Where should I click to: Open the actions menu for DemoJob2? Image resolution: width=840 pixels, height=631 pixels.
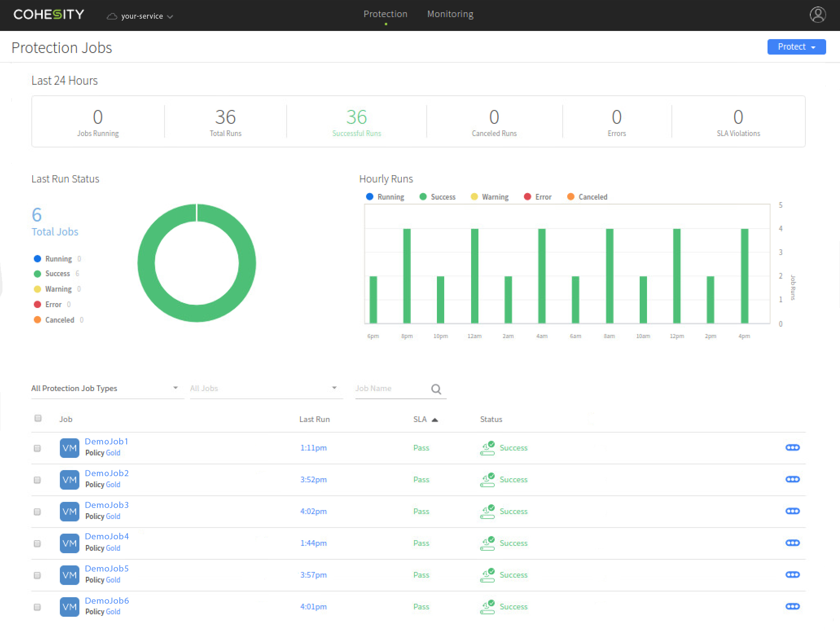792,479
